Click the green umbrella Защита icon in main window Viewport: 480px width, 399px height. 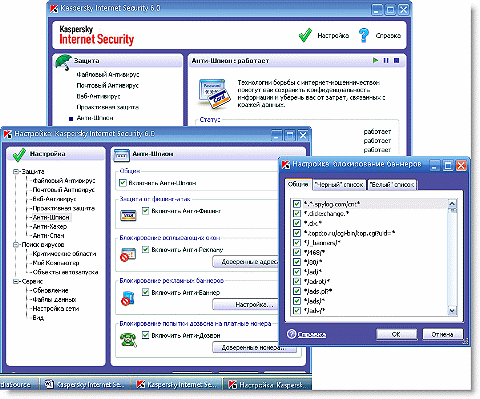(63, 62)
